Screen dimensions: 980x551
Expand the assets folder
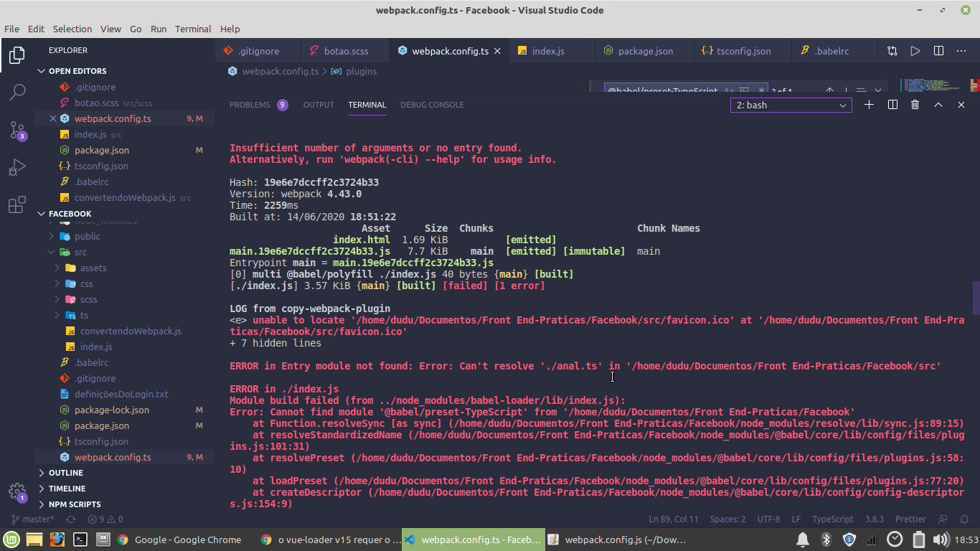(93, 268)
